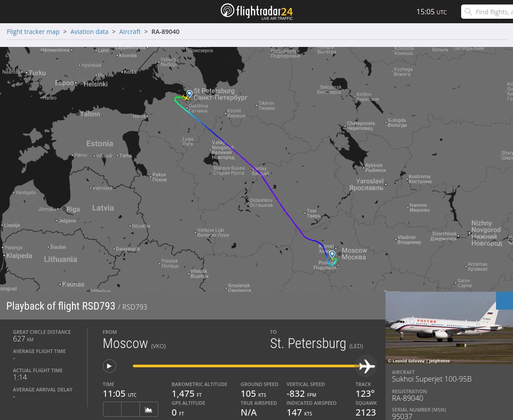This screenshot has width=513, height=420.
Task: Click the Estonia country label on map
Action: point(100,143)
